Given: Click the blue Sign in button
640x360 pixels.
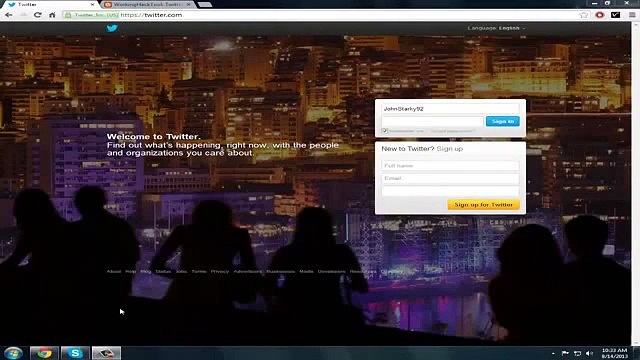Looking at the screenshot, I should coord(502,121).
